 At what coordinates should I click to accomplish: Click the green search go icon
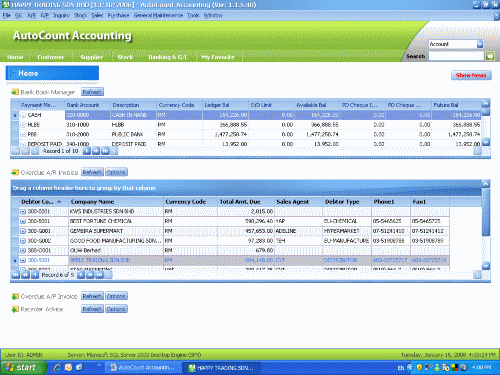(x=490, y=56)
